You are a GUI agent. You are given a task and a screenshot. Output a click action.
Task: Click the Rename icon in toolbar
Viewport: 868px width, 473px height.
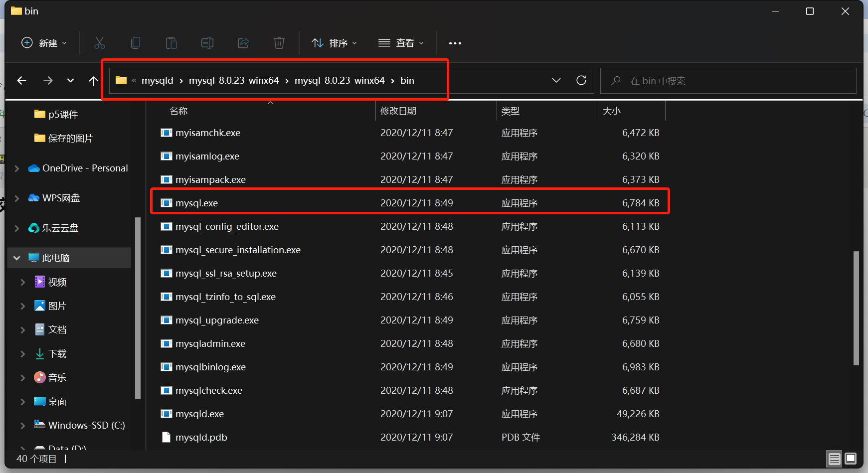[x=207, y=43]
